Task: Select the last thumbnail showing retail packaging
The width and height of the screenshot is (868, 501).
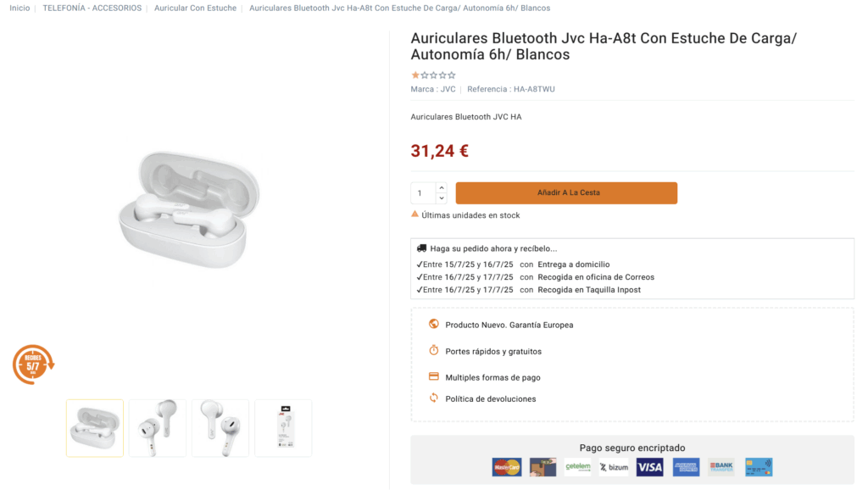Action: pyautogui.click(x=283, y=428)
